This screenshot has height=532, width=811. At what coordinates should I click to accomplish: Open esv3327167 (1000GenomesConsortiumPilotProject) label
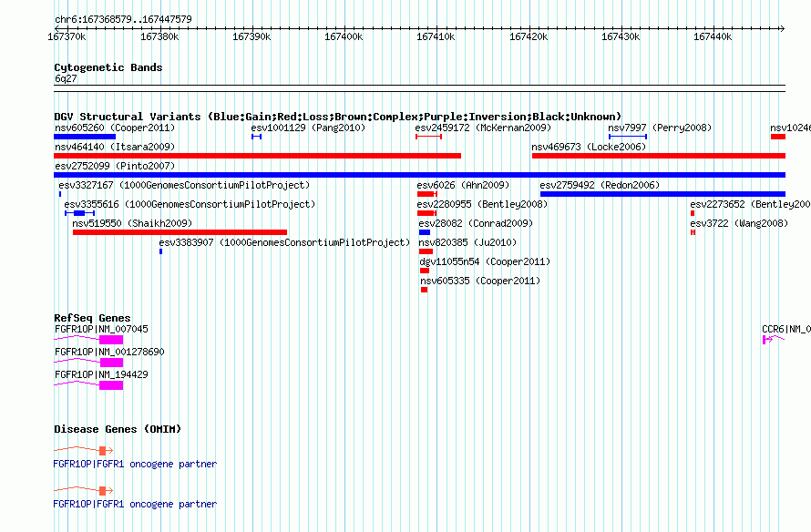click(184, 185)
